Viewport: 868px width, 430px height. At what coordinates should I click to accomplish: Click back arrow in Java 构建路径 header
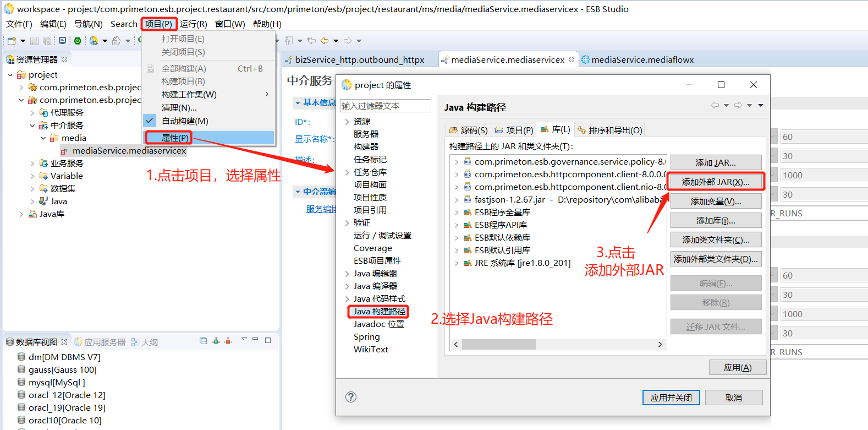[715, 105]
